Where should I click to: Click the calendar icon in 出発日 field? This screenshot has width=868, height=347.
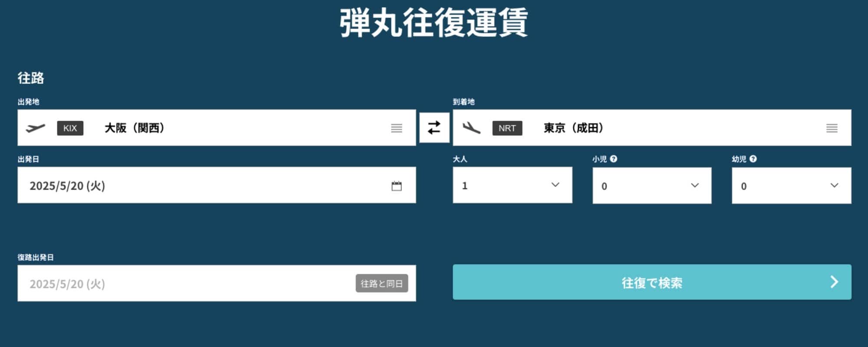(x=396, y=186)
